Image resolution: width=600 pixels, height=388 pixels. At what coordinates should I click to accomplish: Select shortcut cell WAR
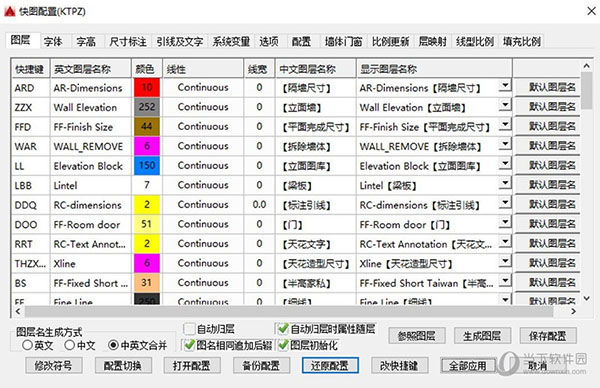31,146
